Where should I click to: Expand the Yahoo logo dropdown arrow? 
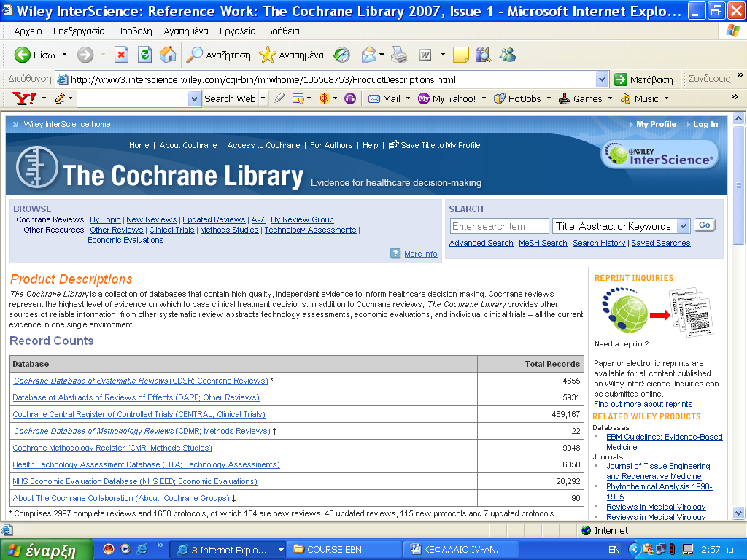(x=44, y=98)
